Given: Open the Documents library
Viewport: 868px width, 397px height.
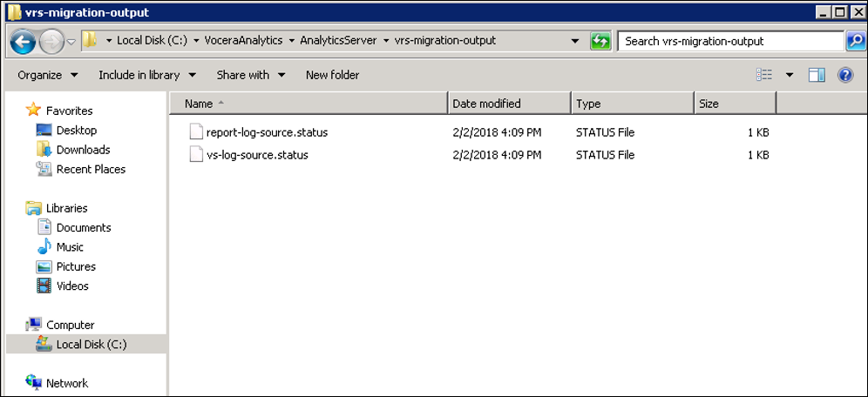Looking at the screenshot, I should tap(84, 227).
